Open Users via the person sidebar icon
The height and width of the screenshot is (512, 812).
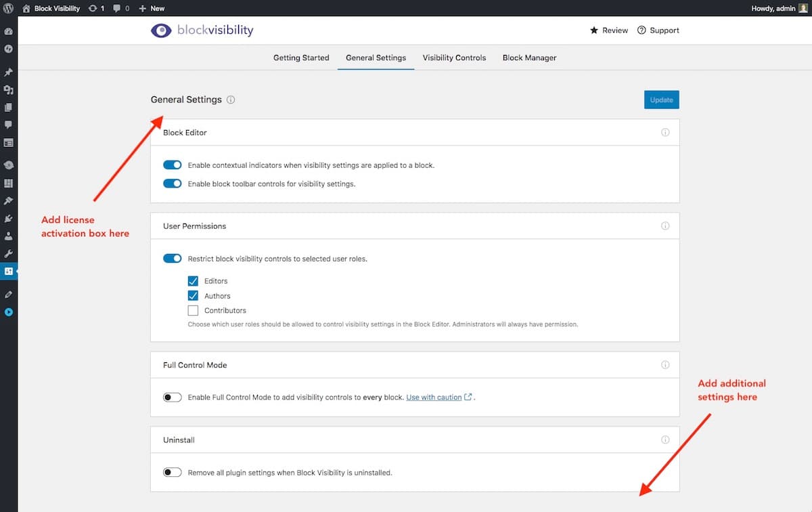coord(9,236)
